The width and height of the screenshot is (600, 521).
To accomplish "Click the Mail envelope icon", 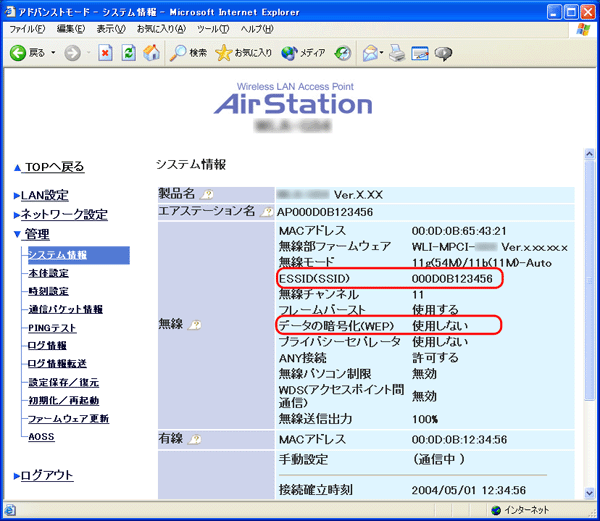I will point(370,53).
